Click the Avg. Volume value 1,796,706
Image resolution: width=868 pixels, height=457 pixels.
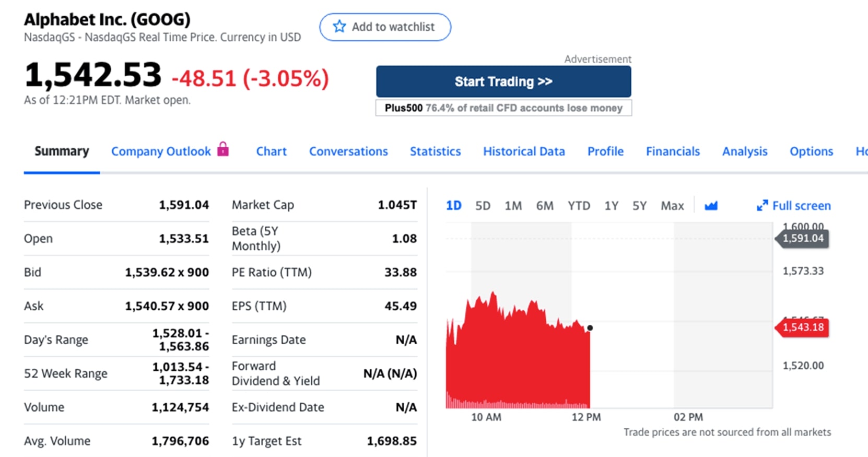tap(180, 441)
